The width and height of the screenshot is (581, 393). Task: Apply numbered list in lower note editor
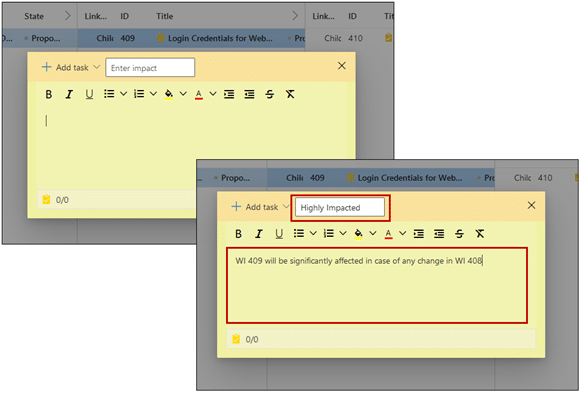(329, 233)
